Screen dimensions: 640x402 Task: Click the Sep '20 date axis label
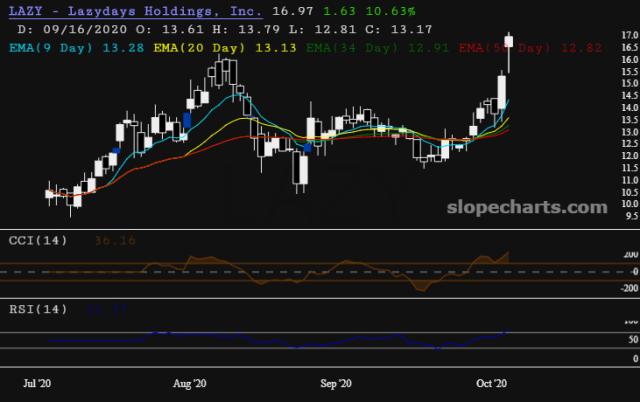tap(337, 383)
